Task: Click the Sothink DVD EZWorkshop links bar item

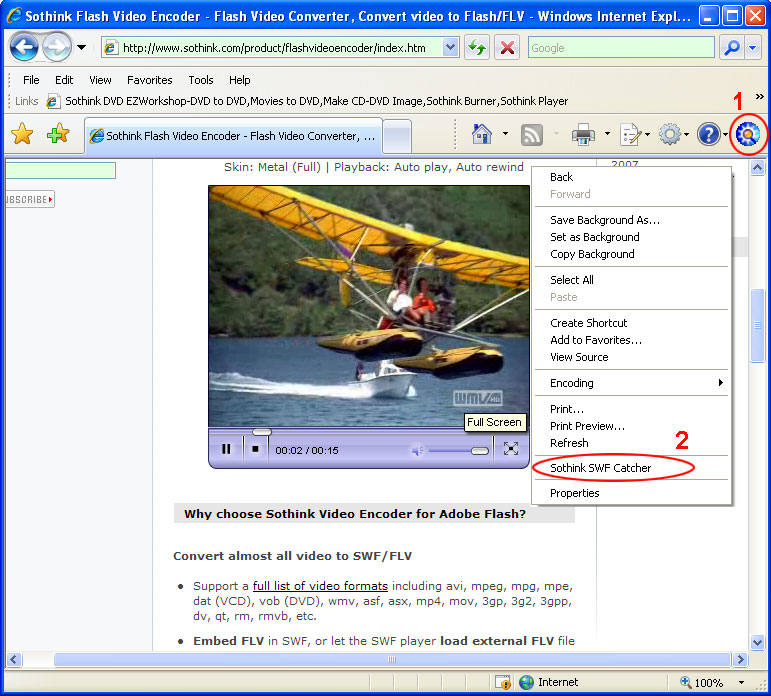Action: point(307,101)
